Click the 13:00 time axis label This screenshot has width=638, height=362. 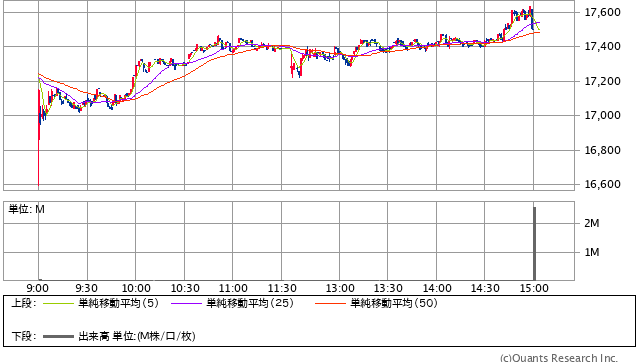[340, 288]
